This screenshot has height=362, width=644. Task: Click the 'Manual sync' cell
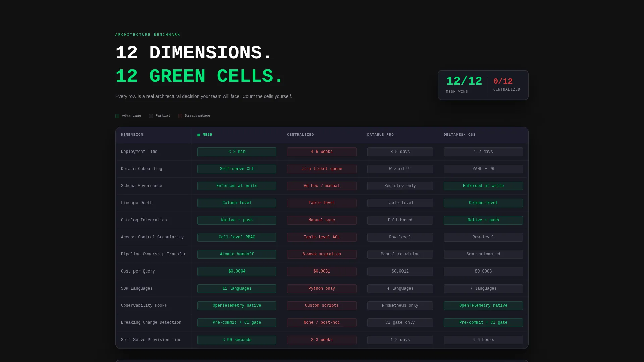point(322,220)
